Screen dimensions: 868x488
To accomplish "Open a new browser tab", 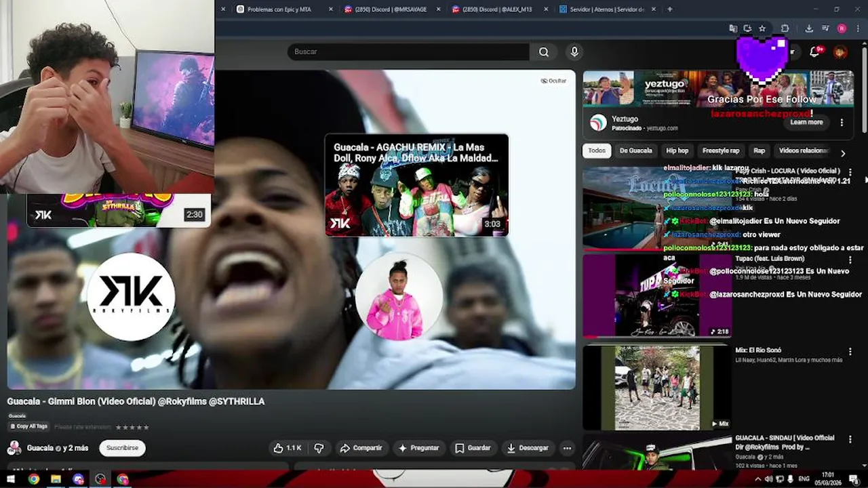I will pos(670,9).
